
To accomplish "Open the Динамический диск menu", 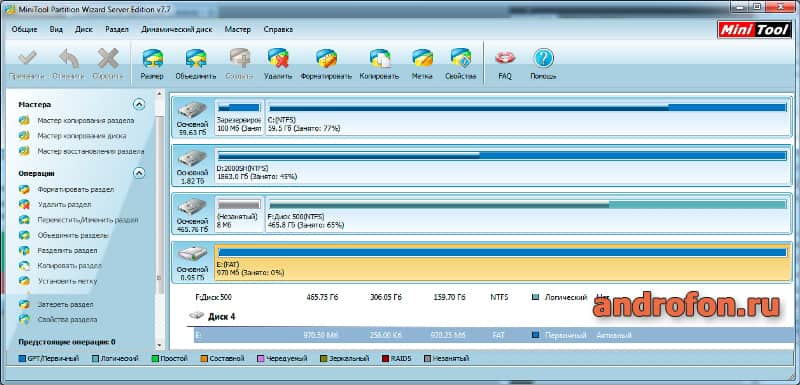I will (x=177, y=30).
